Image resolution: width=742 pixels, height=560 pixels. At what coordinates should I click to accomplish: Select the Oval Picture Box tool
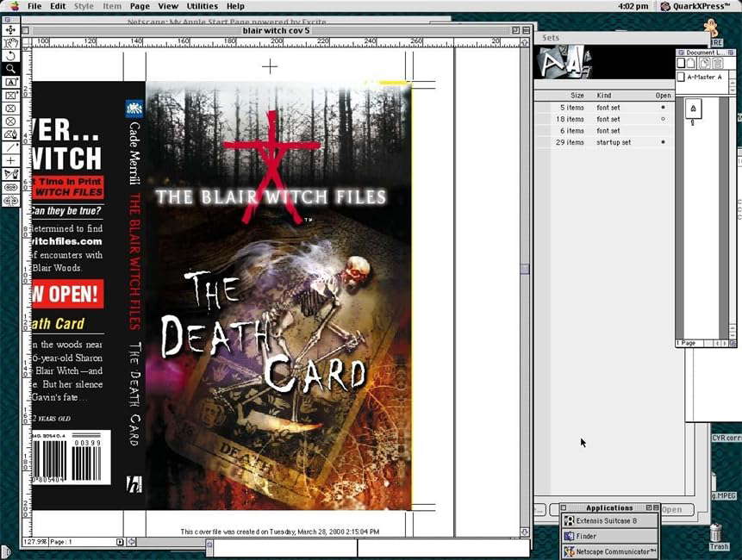tap(10, 121)
